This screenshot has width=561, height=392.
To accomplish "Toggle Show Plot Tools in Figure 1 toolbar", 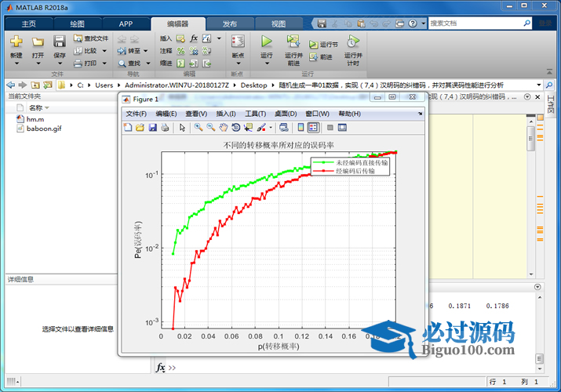I will pyautogui.click(x=342, y=128).
